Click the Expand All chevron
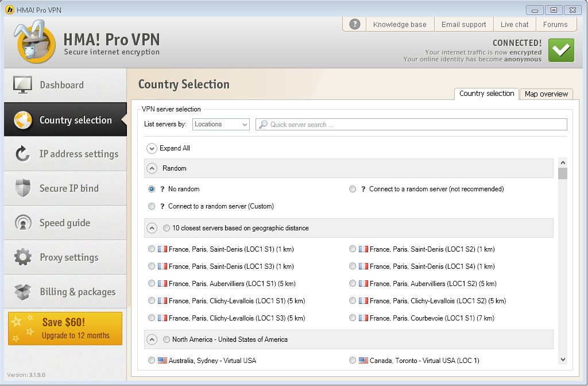This screenshot has width=588, height=386. [152, 149]
